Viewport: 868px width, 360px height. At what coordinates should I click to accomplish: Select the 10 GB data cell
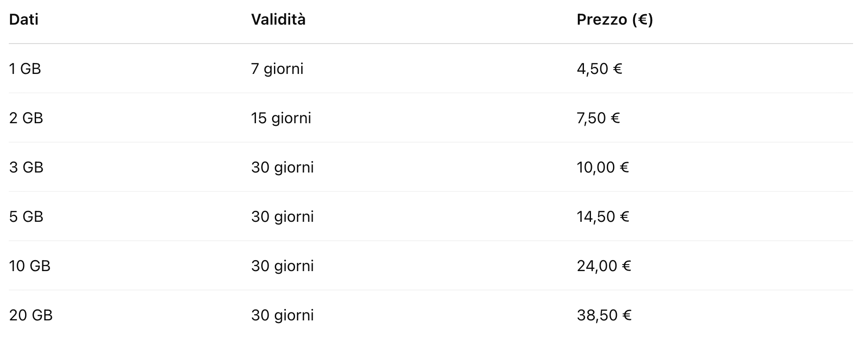click(x=29, y=266)
